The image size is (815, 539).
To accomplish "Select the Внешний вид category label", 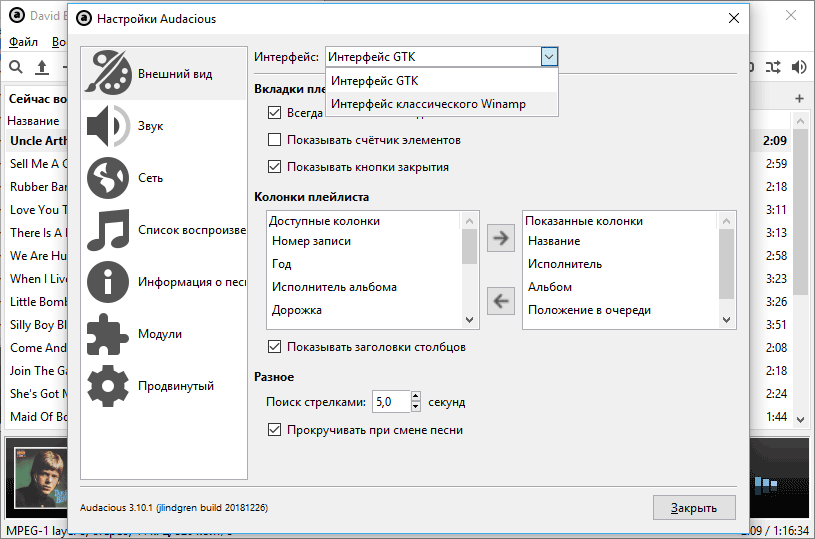I will [175, 74].
